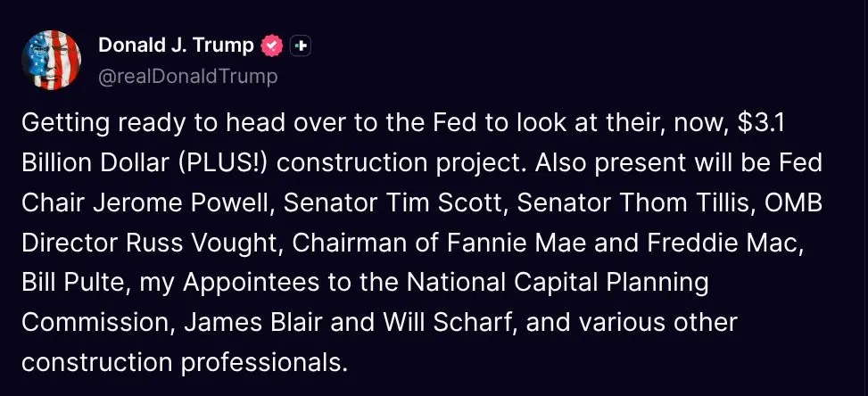Click "National Capital Planning" in the post

(558, 283)
